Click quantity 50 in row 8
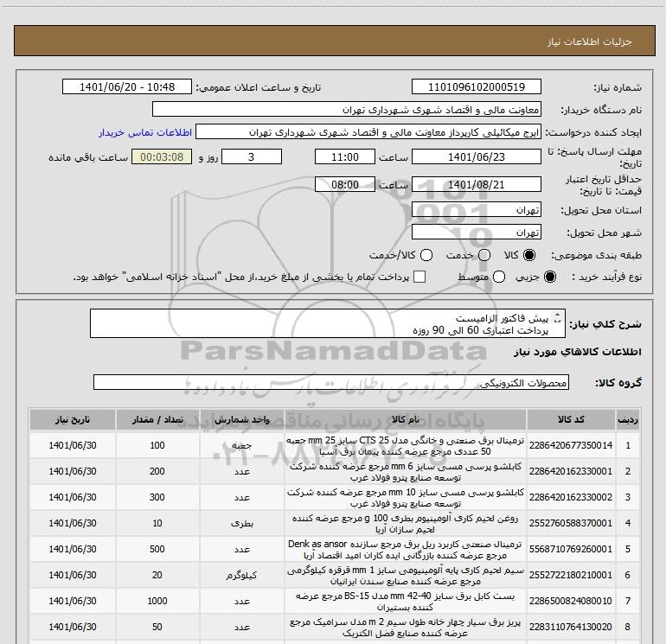This screenshot has height=644, width=666. pyautogui.click(x=157, y=627)
